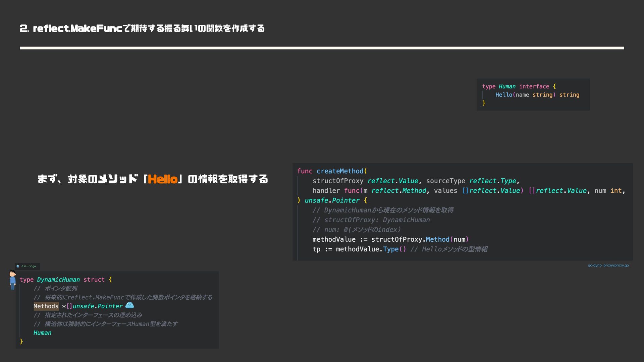This screenshot has width=644, height=362.
Task: Click Hello(name string) string method signature
Action: pos(537,95)
